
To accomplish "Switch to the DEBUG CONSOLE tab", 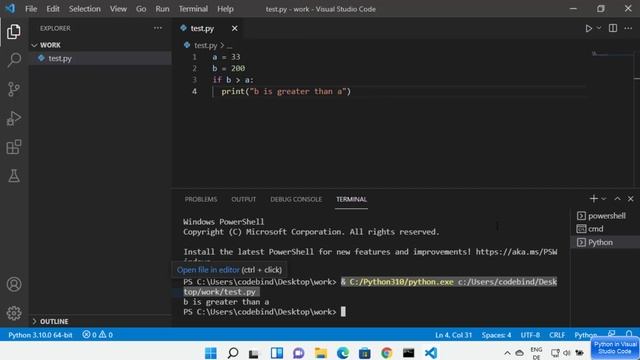I will (x=296, y=199).
